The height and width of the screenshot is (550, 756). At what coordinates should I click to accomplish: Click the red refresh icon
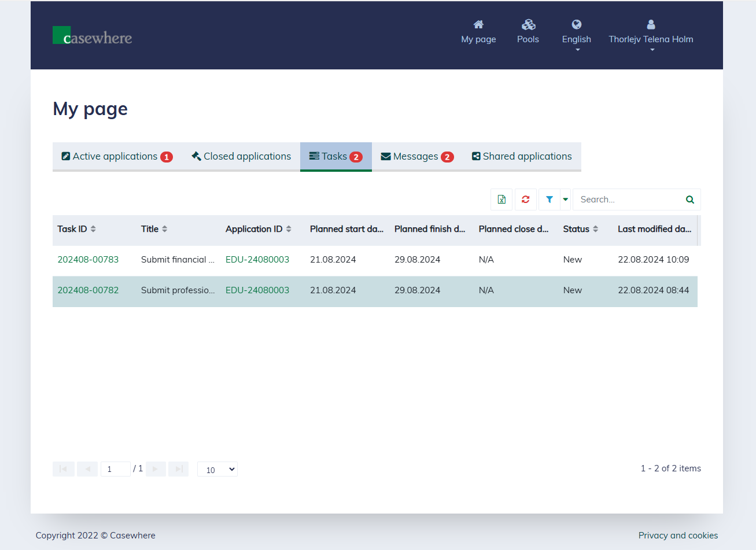tap(525, 200)
